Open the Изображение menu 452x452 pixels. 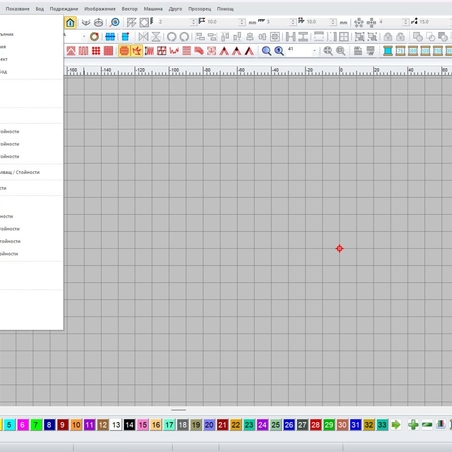point(100,9)
